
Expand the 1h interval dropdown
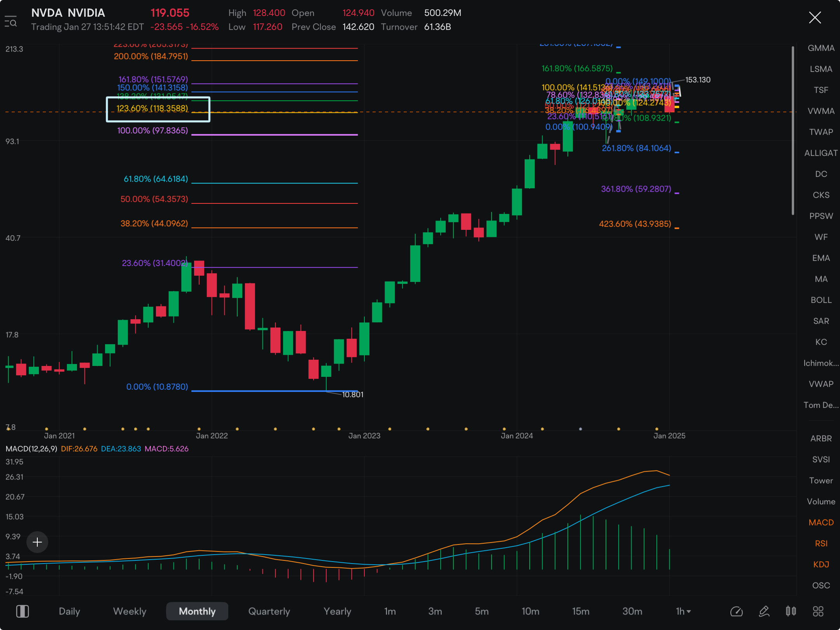(x=683, y=611)
